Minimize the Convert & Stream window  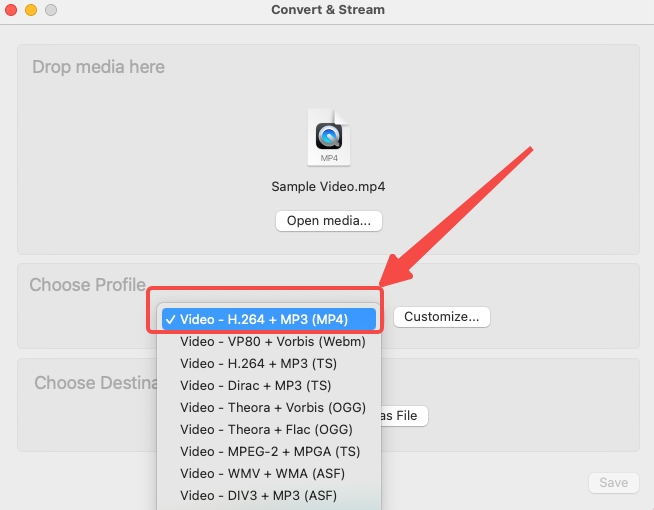[x=31, y=10]
